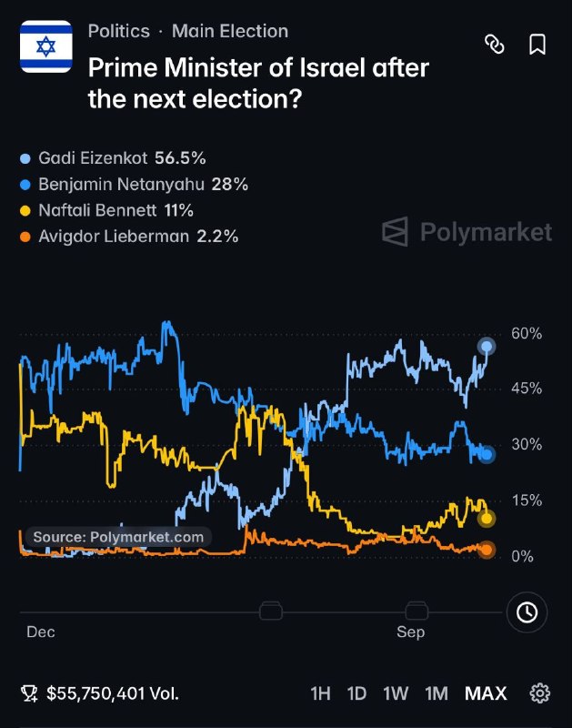Switch chart to 1W range
This screenshot has height=728, width=572.
[x=396, y=693]
